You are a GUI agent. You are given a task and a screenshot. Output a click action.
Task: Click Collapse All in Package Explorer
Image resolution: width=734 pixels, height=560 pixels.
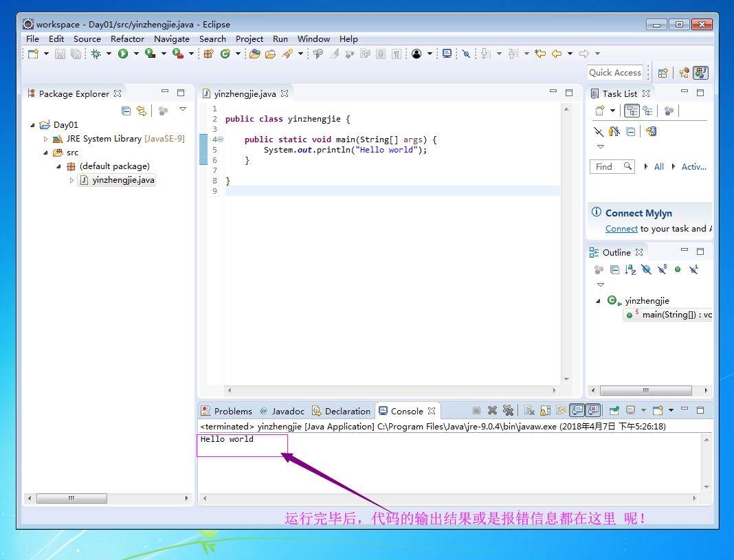point(126,111)
